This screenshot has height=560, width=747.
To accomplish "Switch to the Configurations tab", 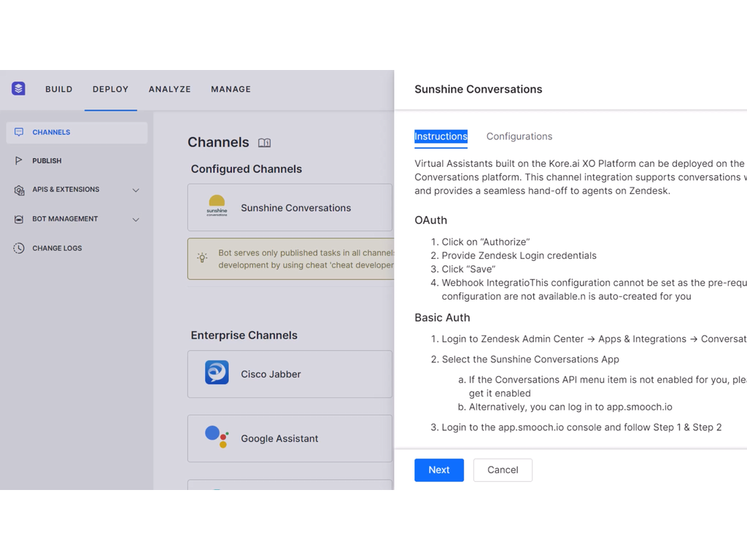I will (519, 136).
